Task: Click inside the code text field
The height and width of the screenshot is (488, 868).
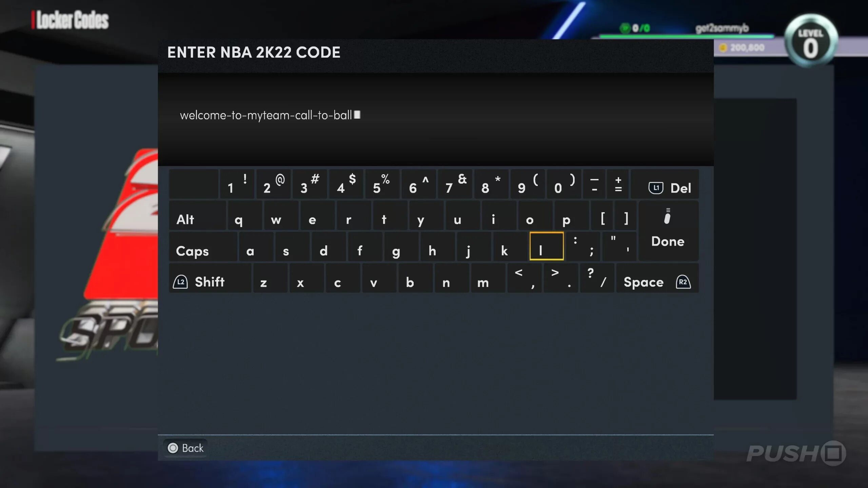Action: click(436, 119)
